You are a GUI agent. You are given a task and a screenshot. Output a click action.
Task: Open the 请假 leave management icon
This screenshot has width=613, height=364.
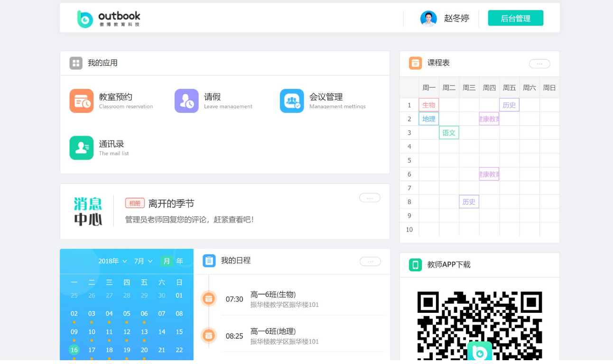(x=186, y=101)
